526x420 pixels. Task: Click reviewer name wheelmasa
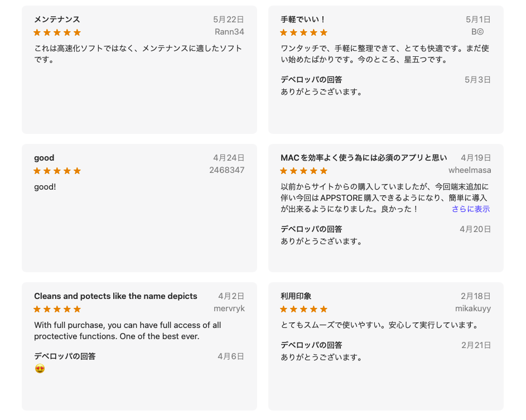[470, 170]
